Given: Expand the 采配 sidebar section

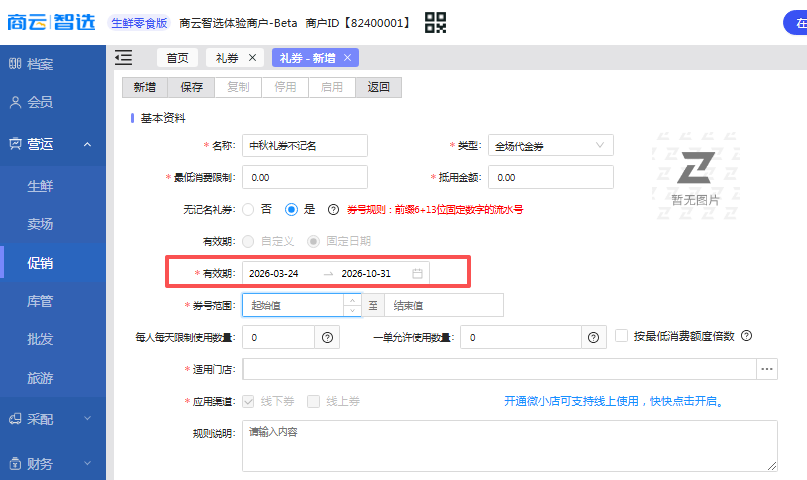Looking at the screenshot, I should 87,419.
